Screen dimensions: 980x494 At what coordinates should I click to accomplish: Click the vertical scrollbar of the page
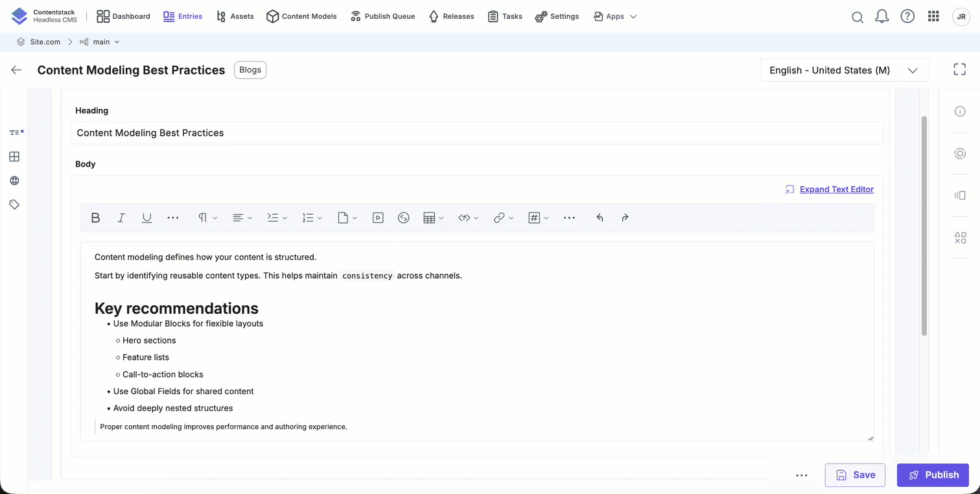924,226
